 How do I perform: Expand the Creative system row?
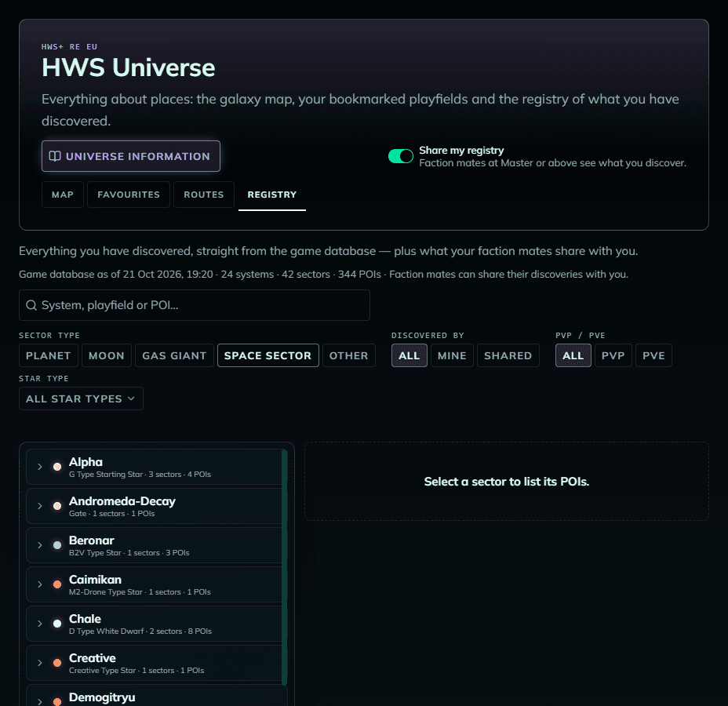[x=40, y=663]
